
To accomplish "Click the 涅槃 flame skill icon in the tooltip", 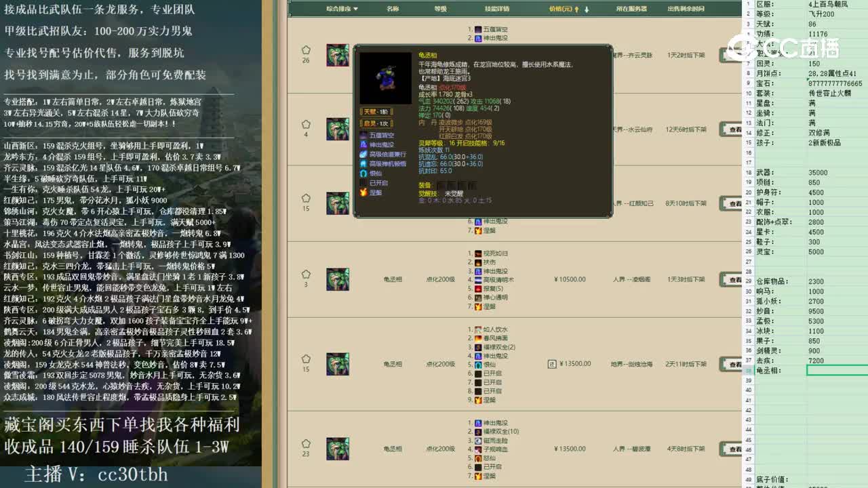I will (x=363, y=192).
